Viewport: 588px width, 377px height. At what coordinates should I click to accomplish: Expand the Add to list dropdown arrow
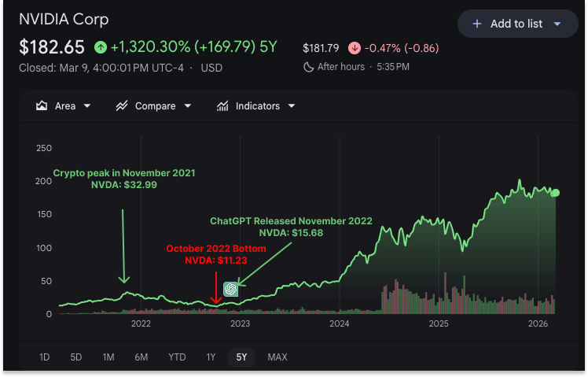click(x=557, y=24)
